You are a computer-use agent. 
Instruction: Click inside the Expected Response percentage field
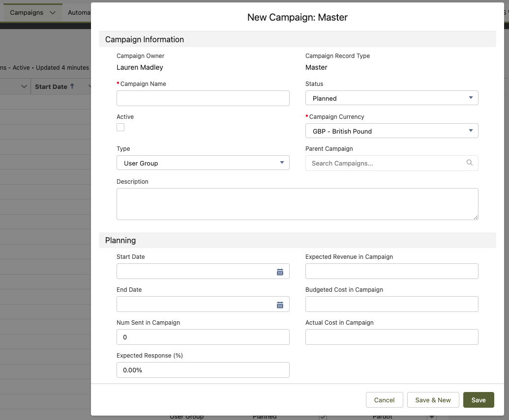(x=203, y=369)
